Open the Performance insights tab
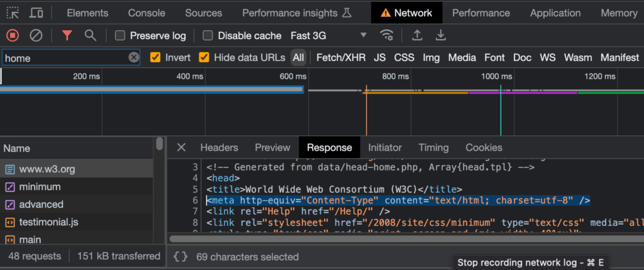 (x=297, y=13)
